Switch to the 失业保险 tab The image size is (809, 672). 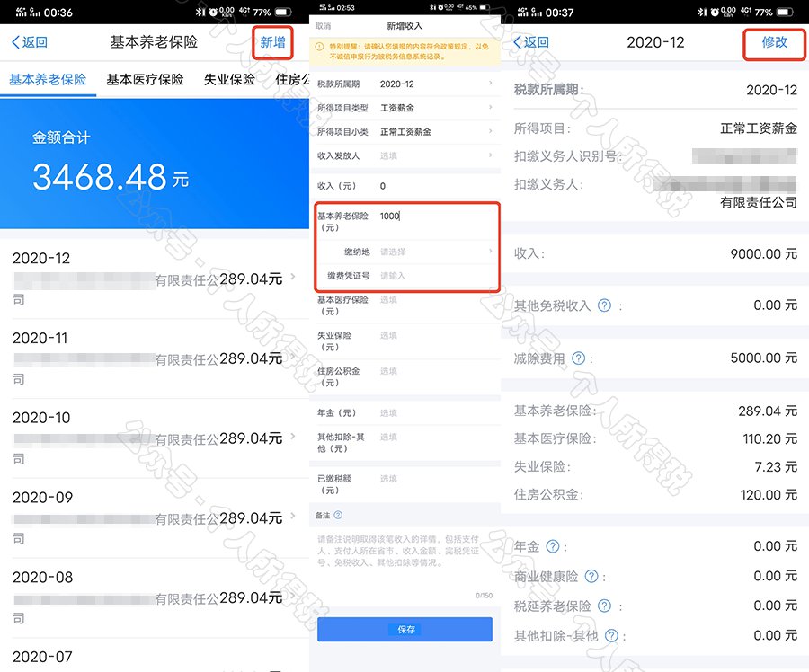tap(229, 79)
